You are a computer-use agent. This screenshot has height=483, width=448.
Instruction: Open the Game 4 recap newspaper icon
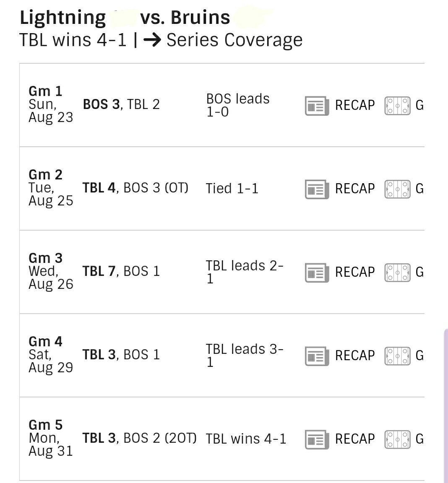coord(317,356)
